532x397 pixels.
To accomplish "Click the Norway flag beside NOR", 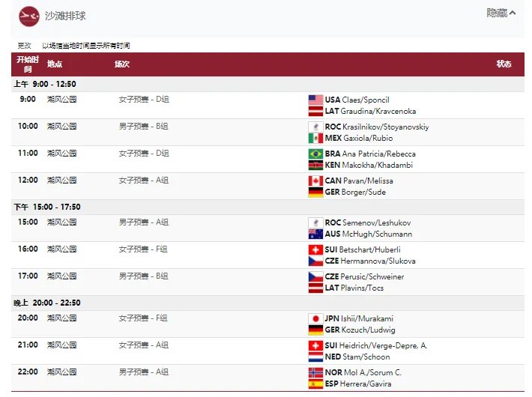I will coord(315,372).
